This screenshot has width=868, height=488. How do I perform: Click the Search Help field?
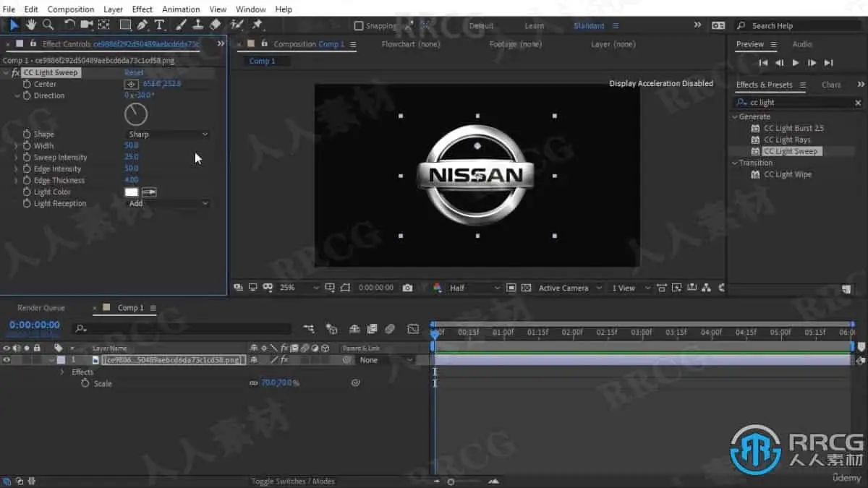pyautogui.click(x=800, y=26)
